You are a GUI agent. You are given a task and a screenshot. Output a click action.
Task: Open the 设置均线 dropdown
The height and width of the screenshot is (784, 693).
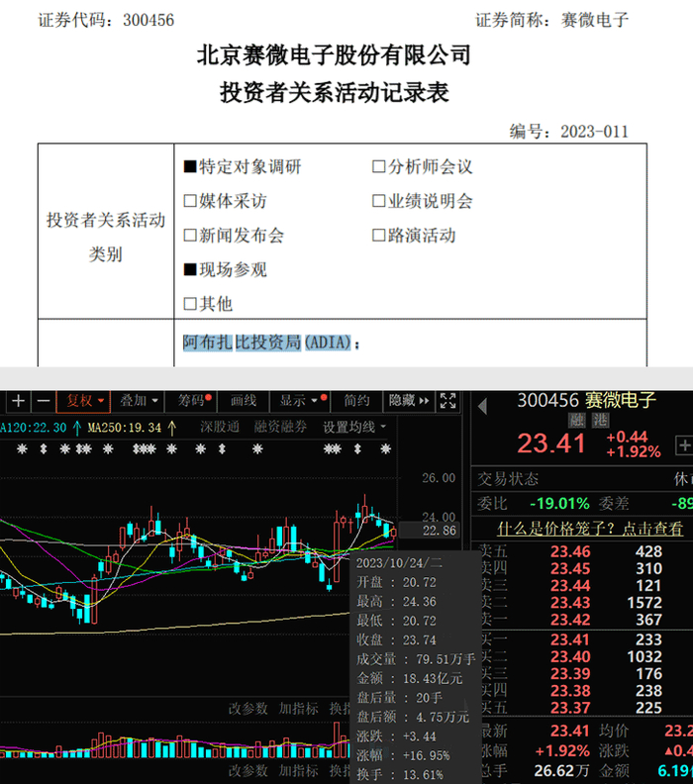click(354, 427)
